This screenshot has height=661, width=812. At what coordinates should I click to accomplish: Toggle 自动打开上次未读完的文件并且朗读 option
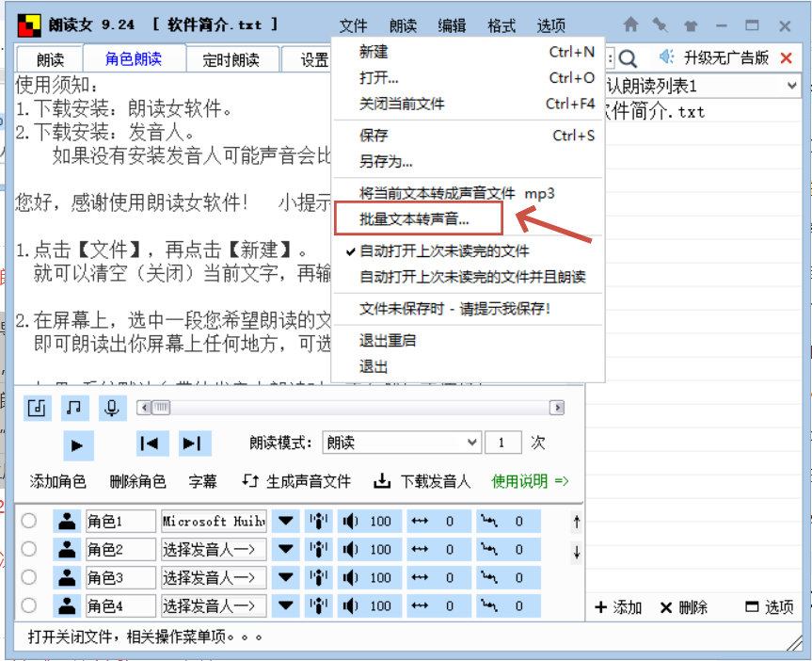point(472,277)
